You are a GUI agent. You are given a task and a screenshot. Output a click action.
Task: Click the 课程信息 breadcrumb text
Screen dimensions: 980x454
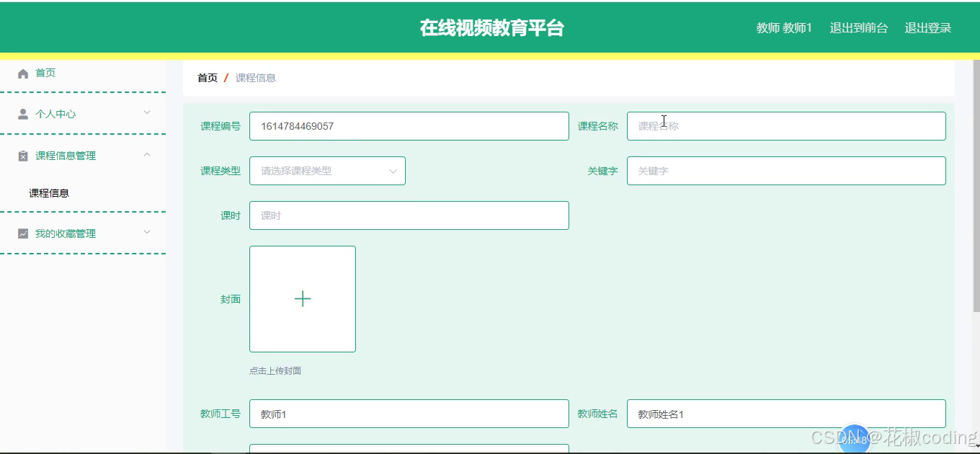pos(256,78)
